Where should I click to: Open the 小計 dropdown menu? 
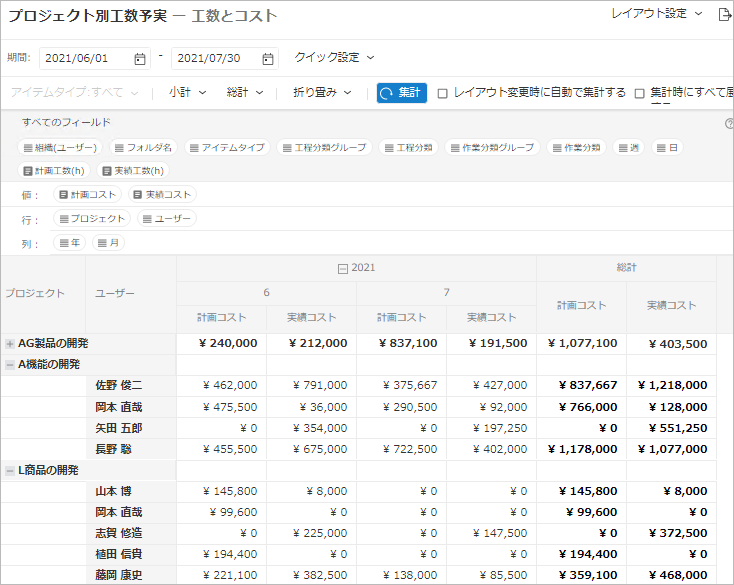tap(187, 93)
